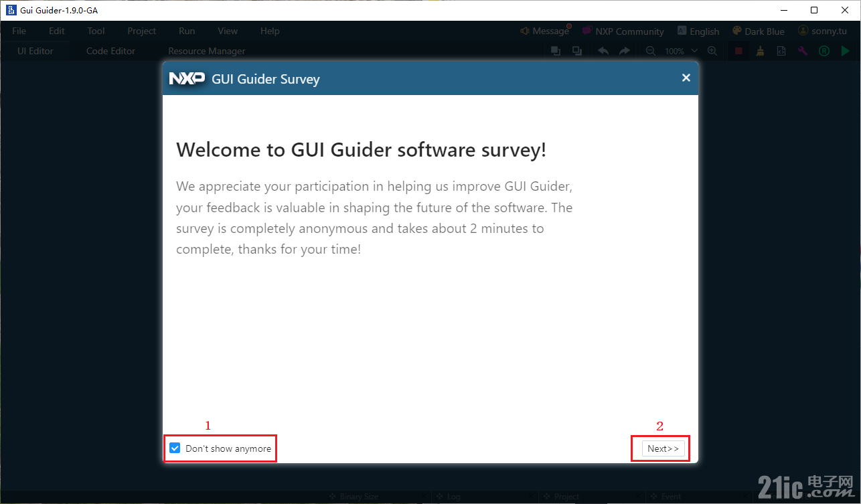Tick the Don't show anymore checkbox
Screen dimensions: 861x504
click(175, 448)
